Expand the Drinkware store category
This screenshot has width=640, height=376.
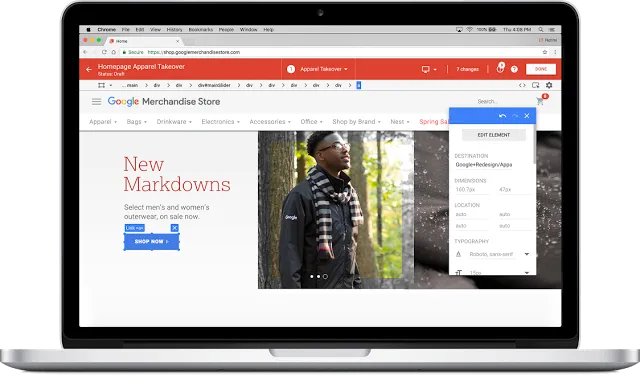174,122
